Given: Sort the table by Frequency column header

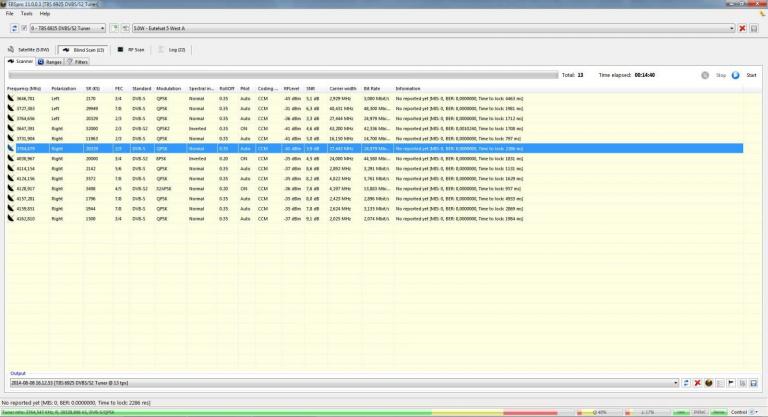Looking at the screenshot, I should (24, 88).
